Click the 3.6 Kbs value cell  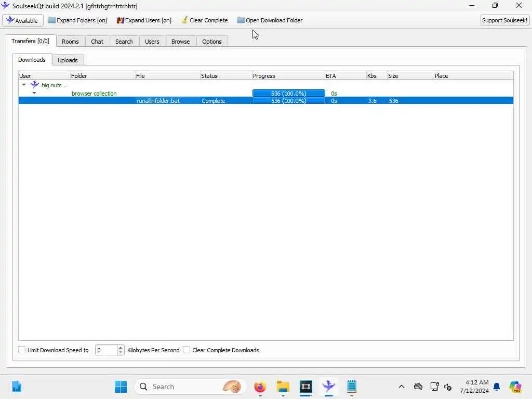click(x=372, y=101)
